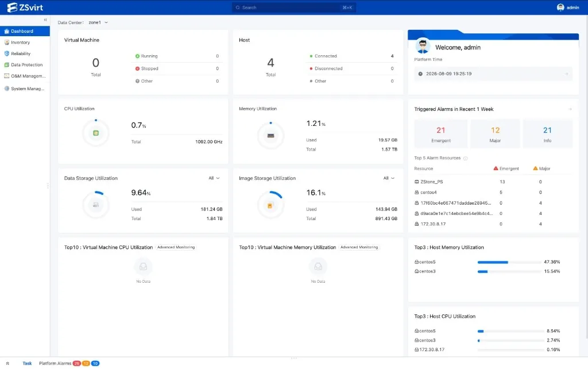Click the welcome panel avatar image
The image size is (588, 369).
tap(423, 46)
